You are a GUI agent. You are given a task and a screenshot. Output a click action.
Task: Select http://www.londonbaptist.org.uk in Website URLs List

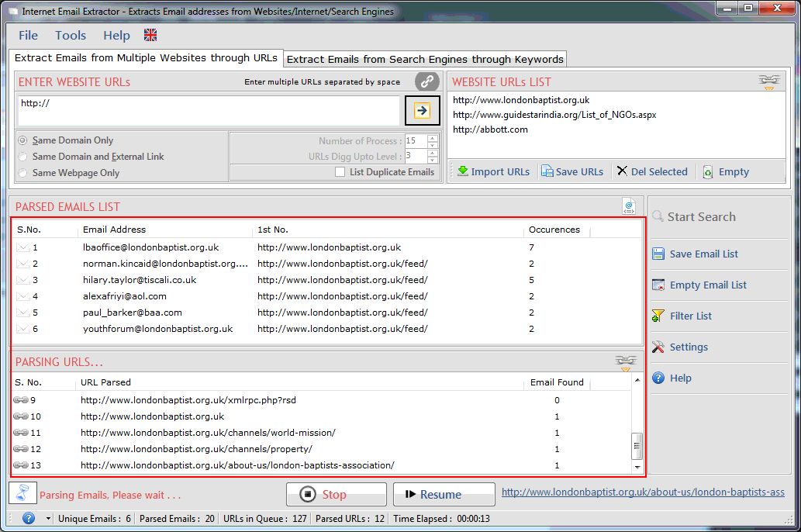(521, 100)
